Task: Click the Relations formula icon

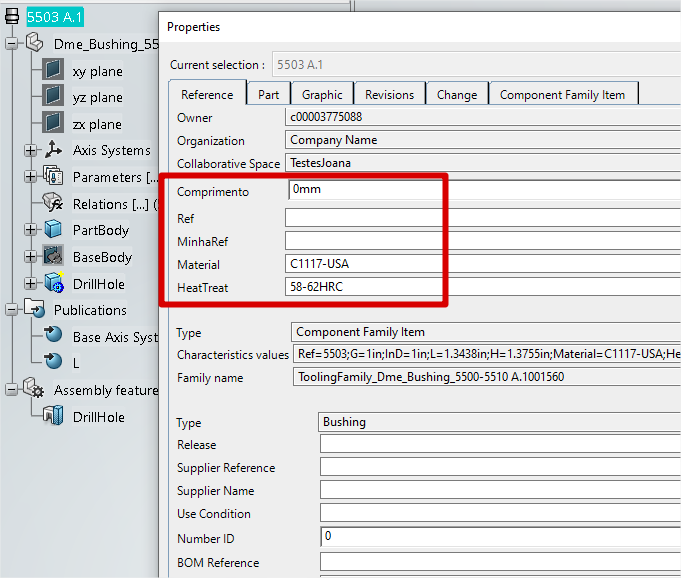Action: tap(53, 204)
